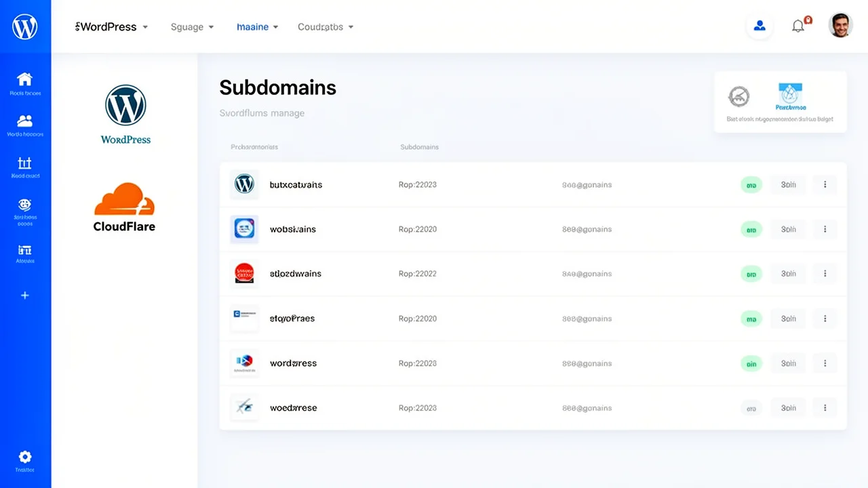Open the Sguage dropdown menu

coord(192,26)
